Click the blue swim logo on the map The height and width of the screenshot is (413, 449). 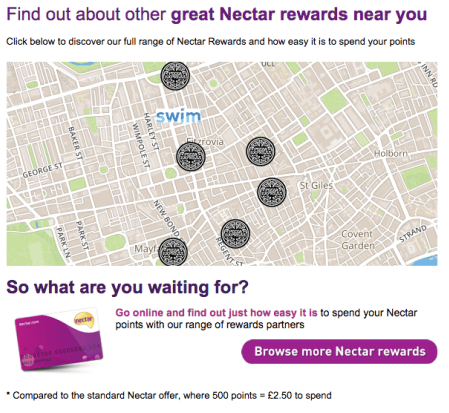click(178, 116)
